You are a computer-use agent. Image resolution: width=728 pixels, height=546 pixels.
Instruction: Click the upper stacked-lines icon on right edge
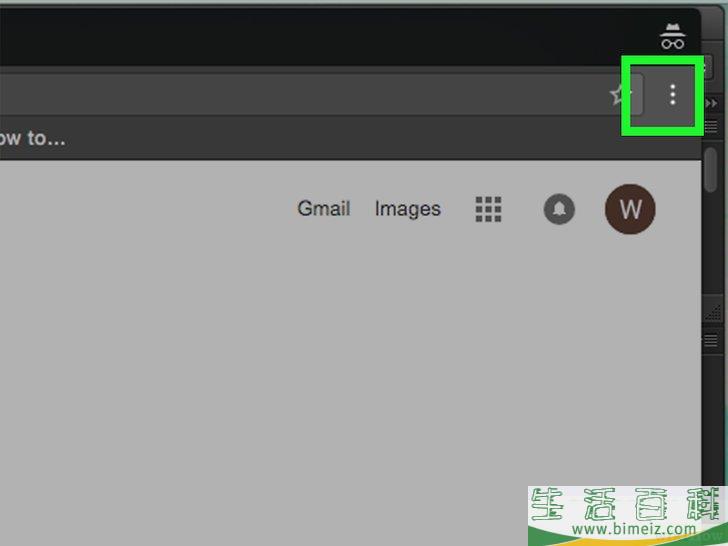[711, 125]
